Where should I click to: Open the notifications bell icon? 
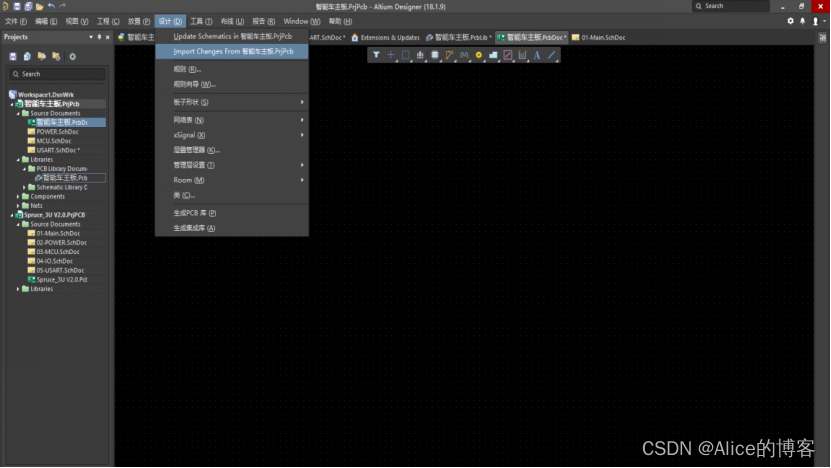pyautogui.click(x=802, y=21)
